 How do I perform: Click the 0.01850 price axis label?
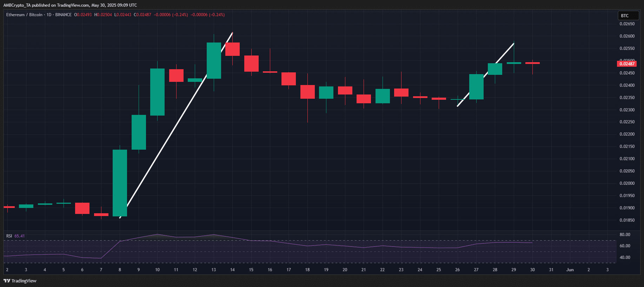627,220
